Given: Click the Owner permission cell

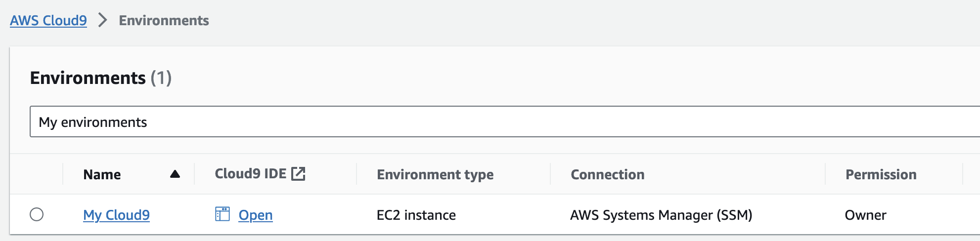Looking at the screenshot, I should pyautogui.click(x=865, y=215).
